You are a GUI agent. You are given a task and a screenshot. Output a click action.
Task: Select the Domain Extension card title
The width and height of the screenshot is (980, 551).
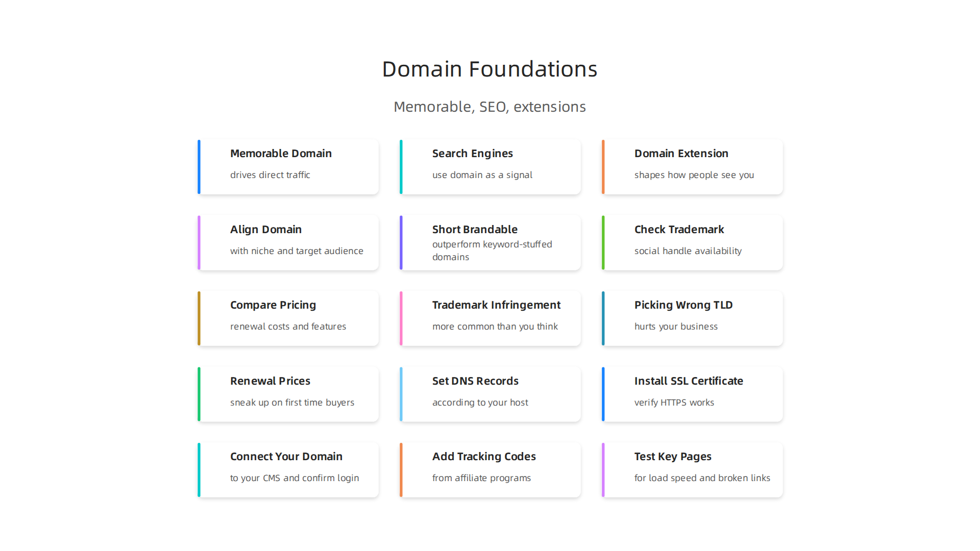coord(681,154)
